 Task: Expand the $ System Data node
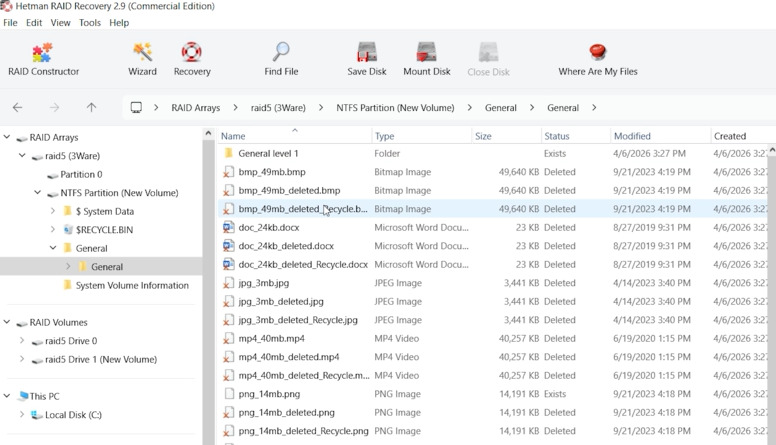point(53,211)
